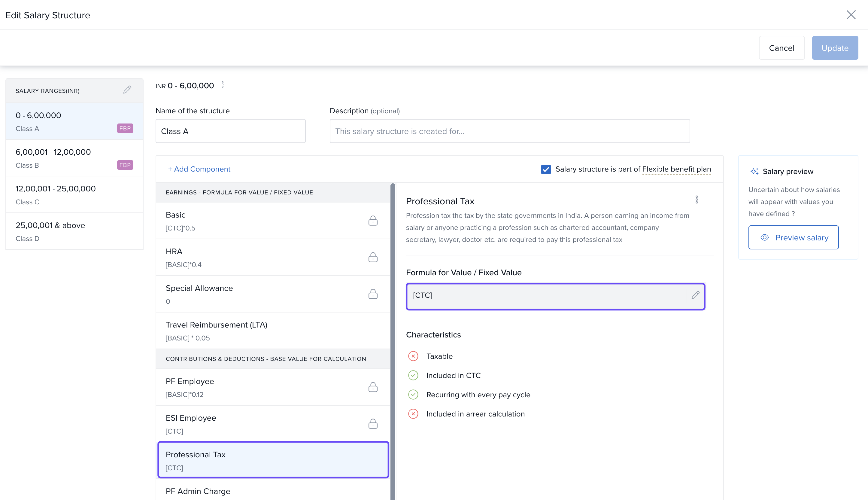This screenshot has width=868, height=500.
Task: Click sparkle icon next to Salary preview
Action: (754, 171)
